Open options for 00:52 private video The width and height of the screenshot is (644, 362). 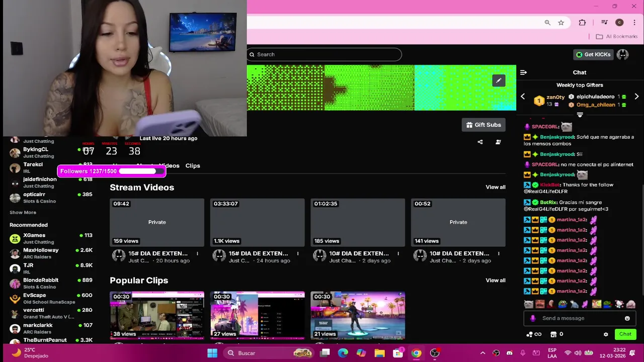[499, 253]
